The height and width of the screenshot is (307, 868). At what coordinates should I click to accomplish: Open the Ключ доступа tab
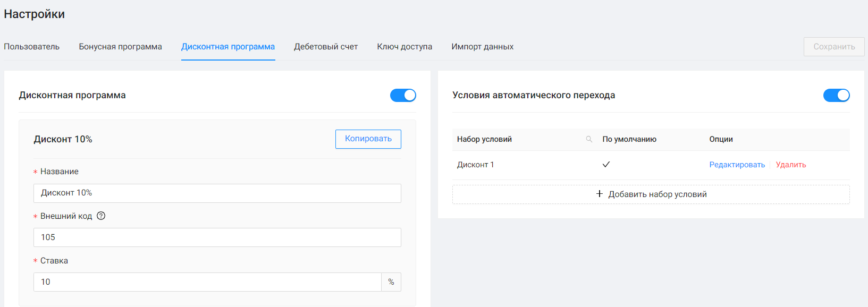(x=404, y=47)
